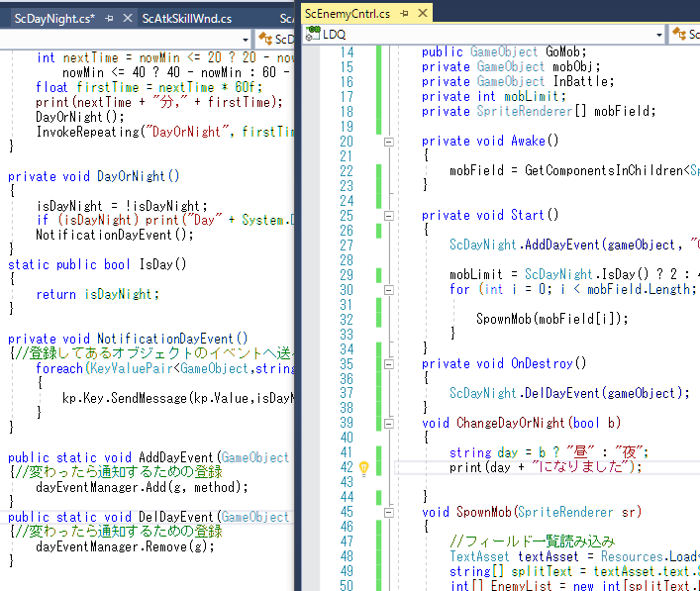Image resolution: width=700 pixels, height=591 pixels.
Task: Click the class icon in left editor navigation bar
Action: (265, 40)
